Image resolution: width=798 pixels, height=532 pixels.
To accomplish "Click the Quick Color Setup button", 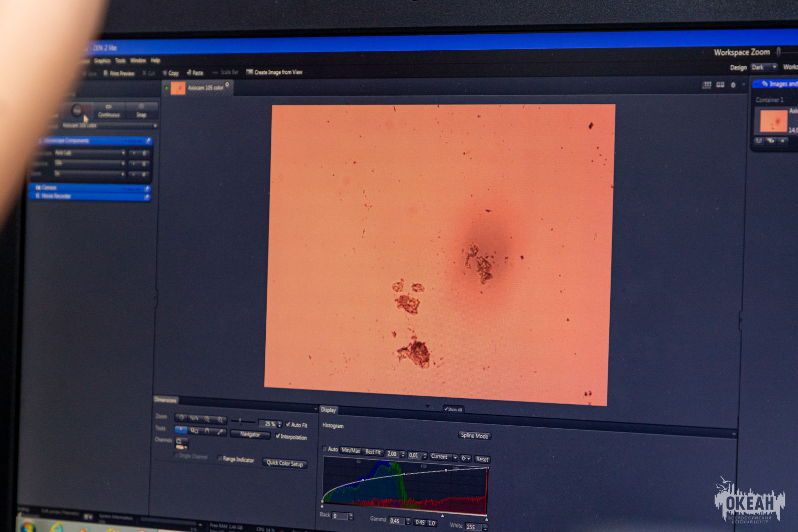I will [284, 463].
